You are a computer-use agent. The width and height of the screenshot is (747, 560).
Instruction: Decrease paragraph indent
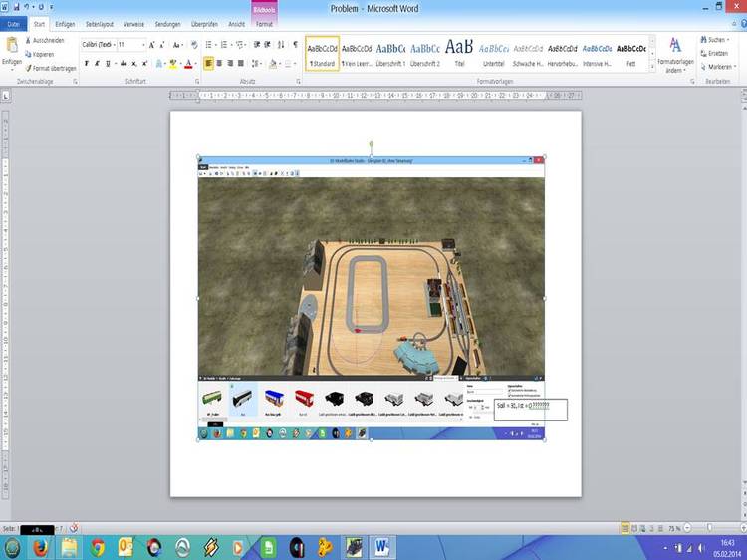257,45
